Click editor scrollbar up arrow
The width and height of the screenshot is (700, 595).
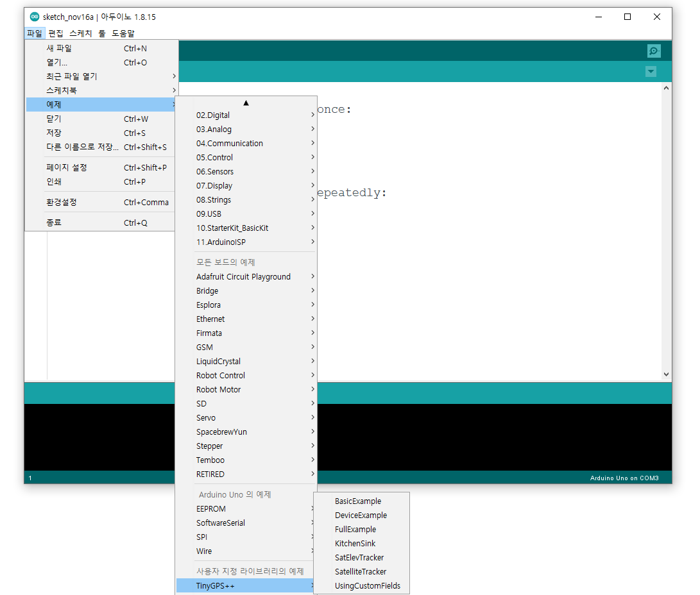(x=666, y=88)
